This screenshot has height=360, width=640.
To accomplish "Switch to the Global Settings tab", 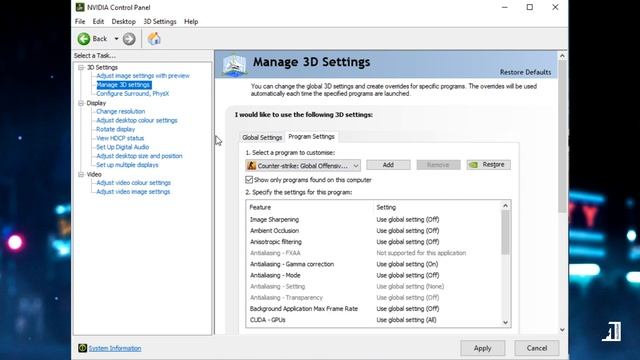I will tap(262, 138).
